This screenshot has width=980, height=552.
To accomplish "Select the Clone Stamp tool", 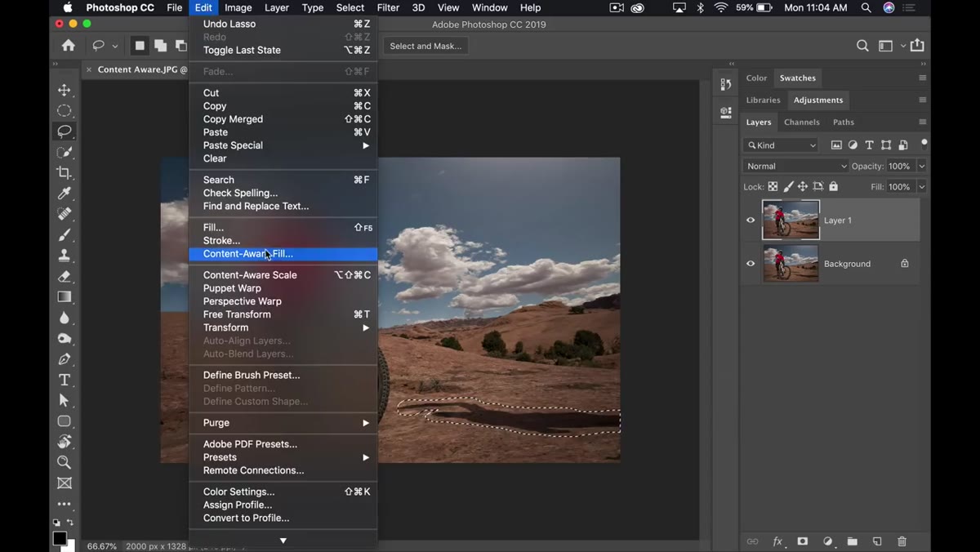I will (65, 256).
